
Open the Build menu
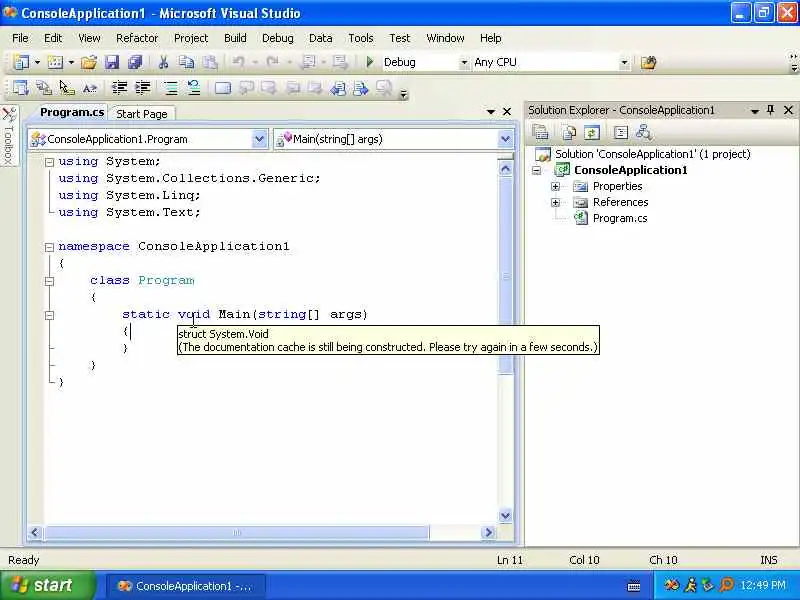coord(235,38)
